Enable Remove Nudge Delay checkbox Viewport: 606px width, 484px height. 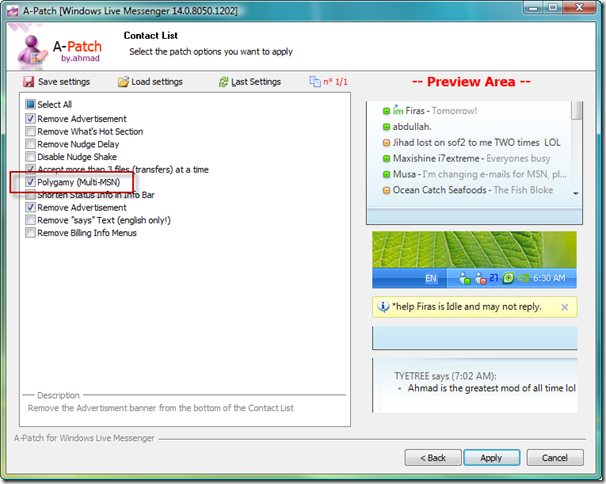tap(30, 144)
